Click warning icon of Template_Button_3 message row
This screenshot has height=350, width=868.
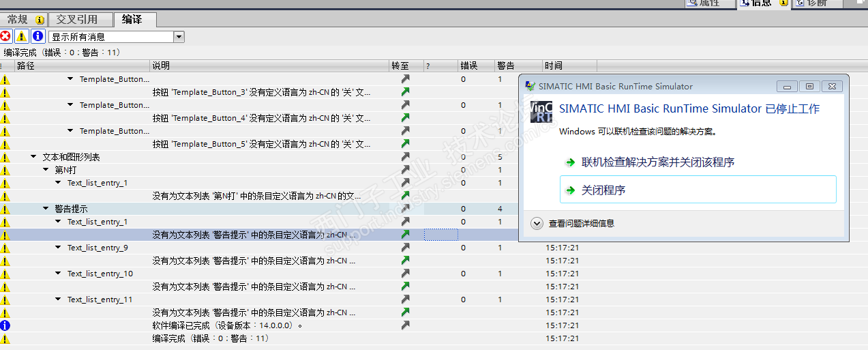(5, 92)
